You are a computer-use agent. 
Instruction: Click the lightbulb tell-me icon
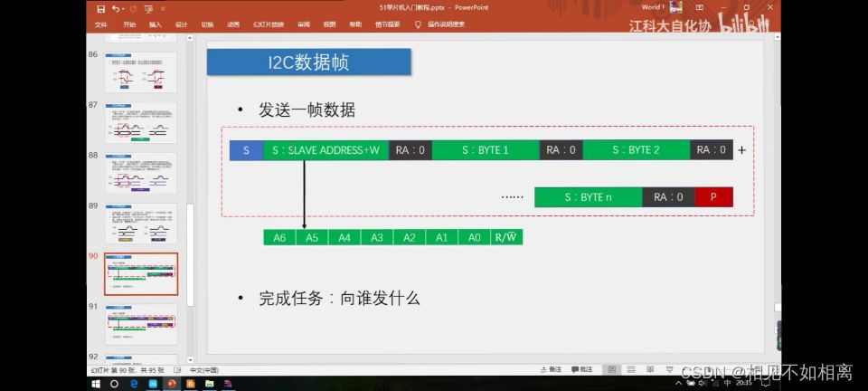coord(418,24)
